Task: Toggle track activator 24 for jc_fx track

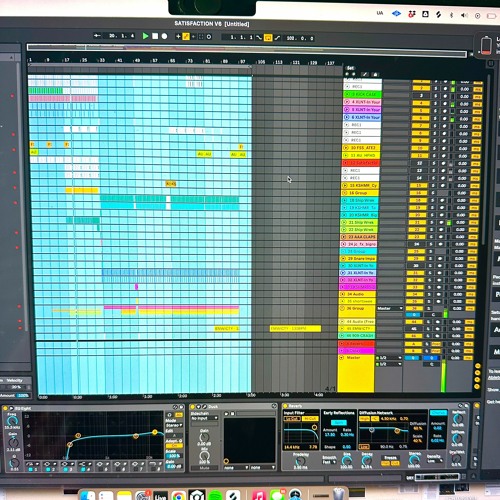Action: 417,244
